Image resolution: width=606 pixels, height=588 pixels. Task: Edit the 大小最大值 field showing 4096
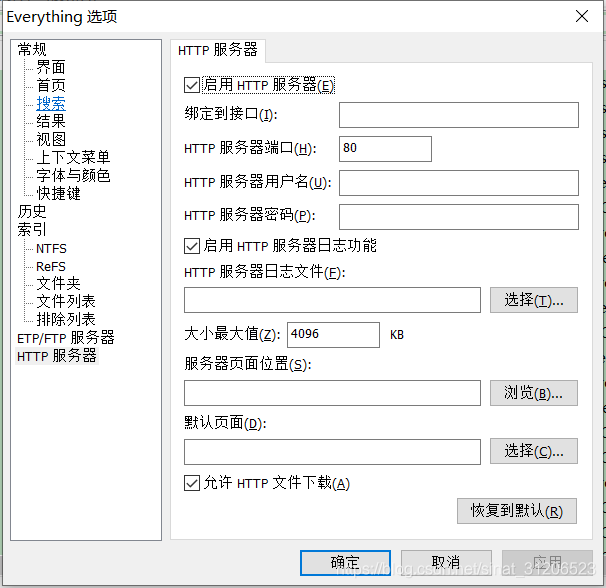[x=333, y=335]
